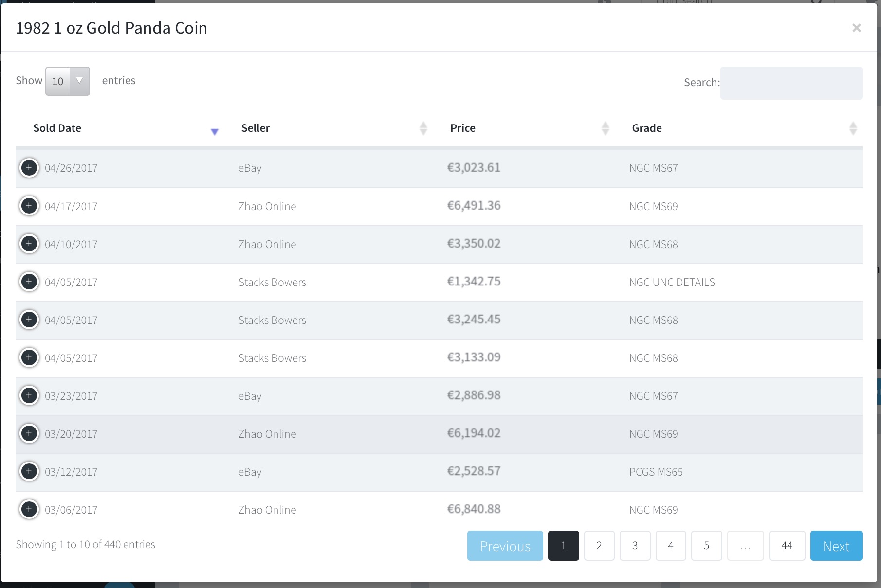Click the '1982 1 oz Gold Panda Coin' title
Image resolution: width=881 pixels, height=588 pixels.
coord(111,28)
